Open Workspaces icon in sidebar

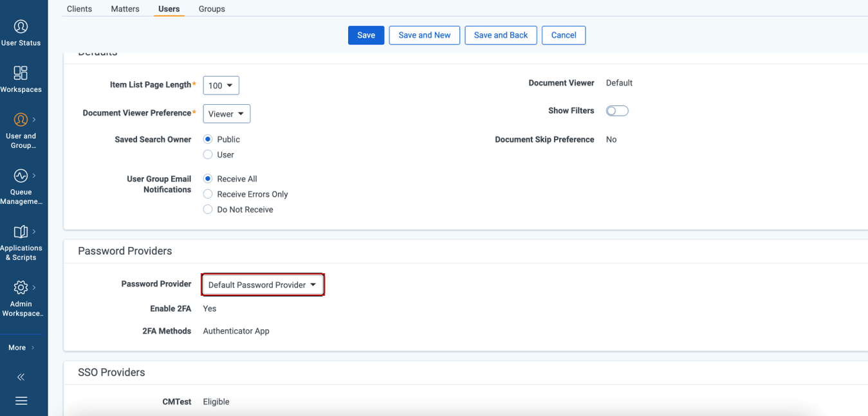point(21,73)
